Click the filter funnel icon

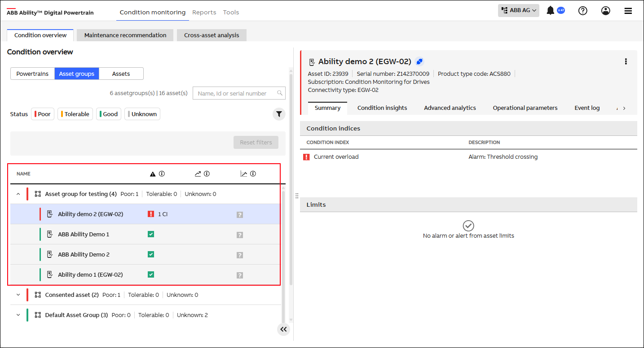coord(279,114)
